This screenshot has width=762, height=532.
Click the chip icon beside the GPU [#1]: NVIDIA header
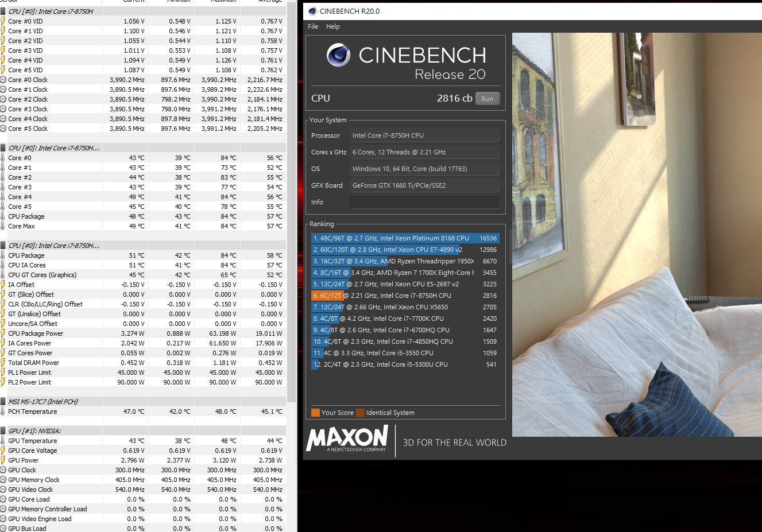pyautogui.click(x=3, y=431)
